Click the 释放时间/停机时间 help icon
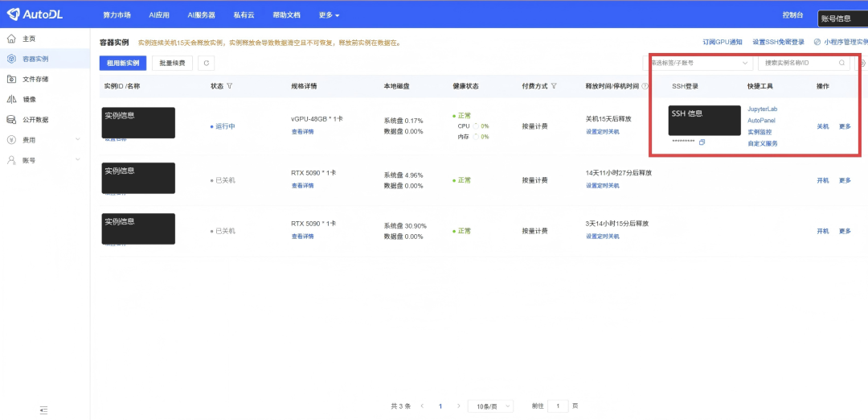This screenshot has width=868, height=420. click(645, 86)
